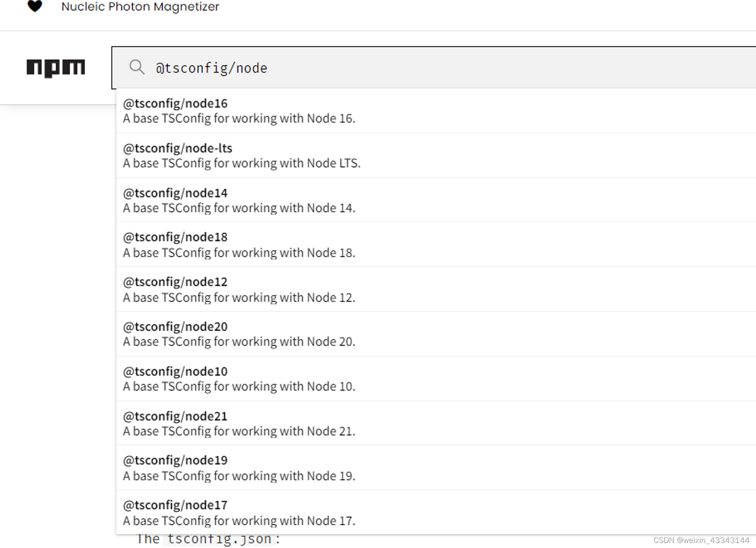The width and height of the screenshot is (756, 548).
Task: Click description 'working with Node 18.'
Action: tap(293, 253)
